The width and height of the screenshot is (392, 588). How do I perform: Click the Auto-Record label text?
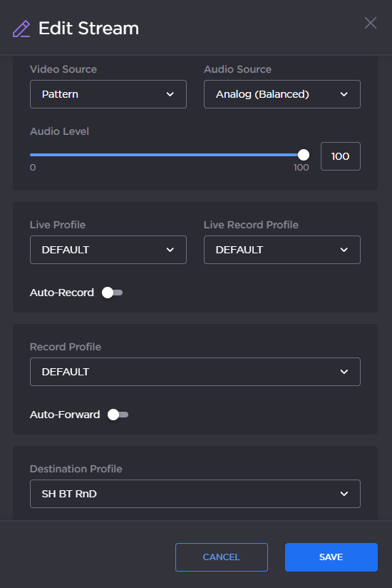62,293
